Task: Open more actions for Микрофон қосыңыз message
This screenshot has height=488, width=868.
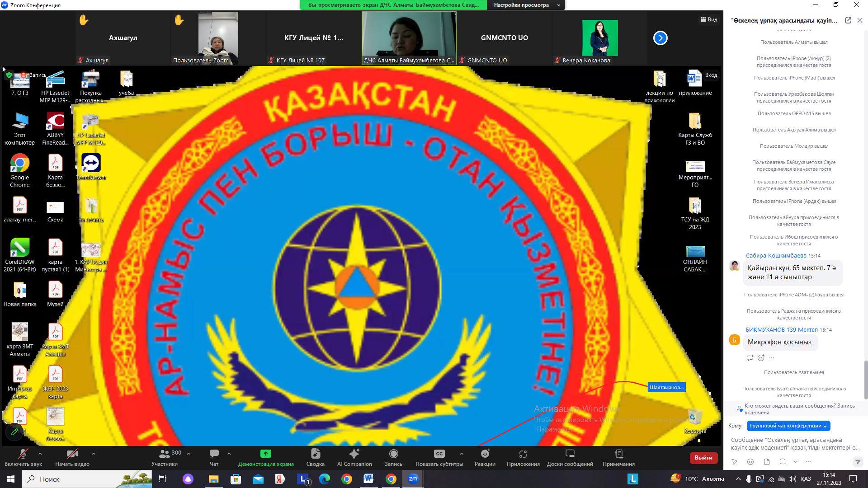Action: 772,358
